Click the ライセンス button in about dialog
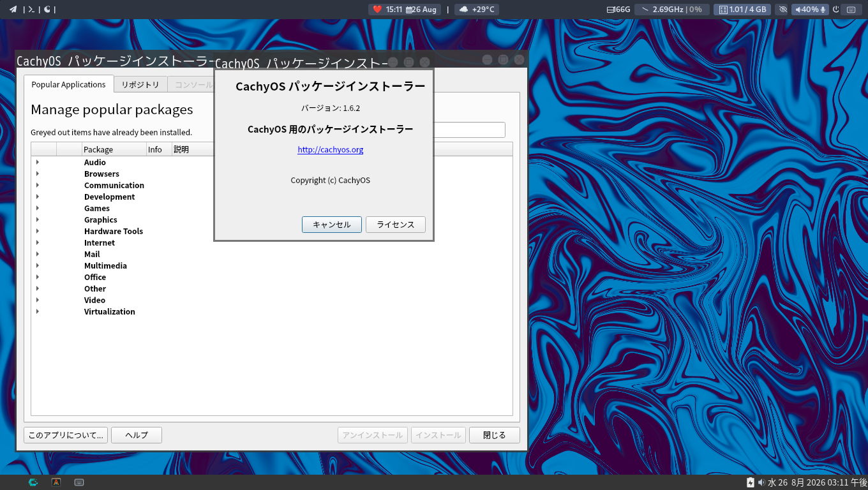Screen dimensions: 868x490 click(396, 225)
